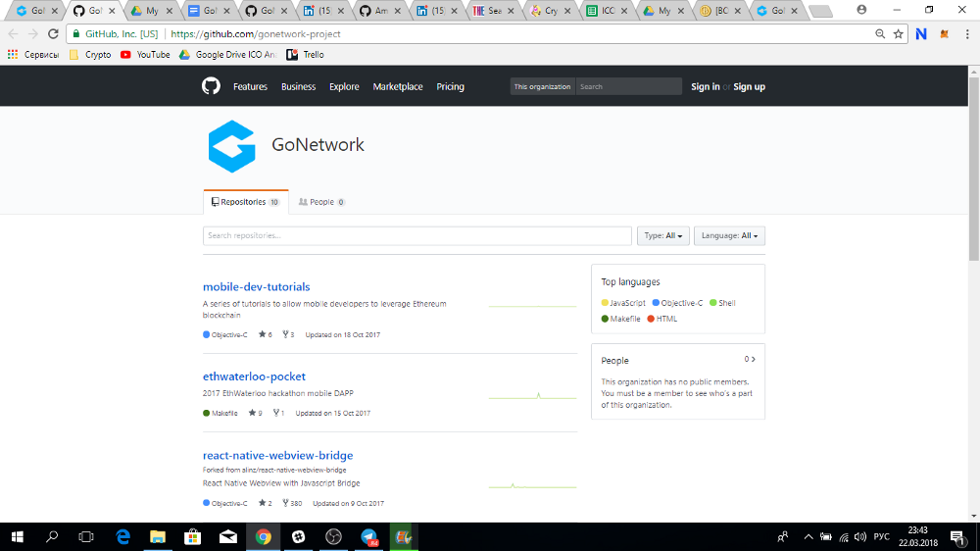The image size is (980, 551).
Task: Open the Trello bookmark
Action: pos(305,54)
